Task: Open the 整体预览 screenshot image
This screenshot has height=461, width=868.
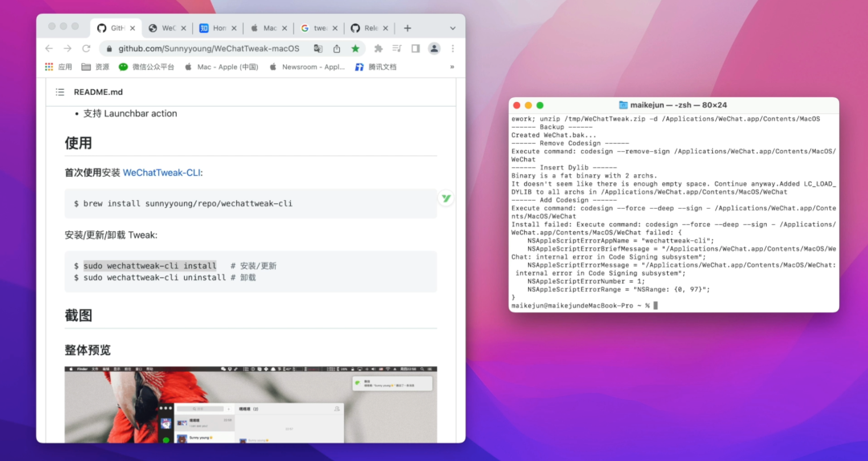Action: point(251,405)
